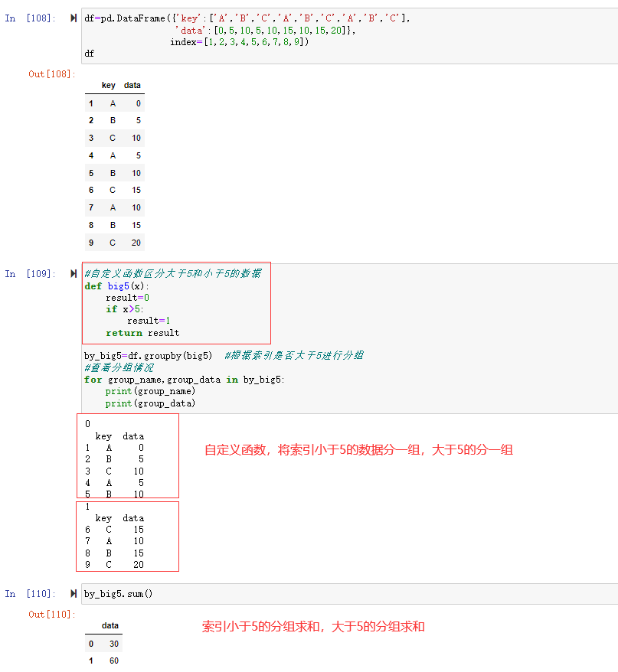The height and width of the screenshot is (672, 618).
Task: Click the 'data' column header in Out[108] table
Action: tap(132, 85)
